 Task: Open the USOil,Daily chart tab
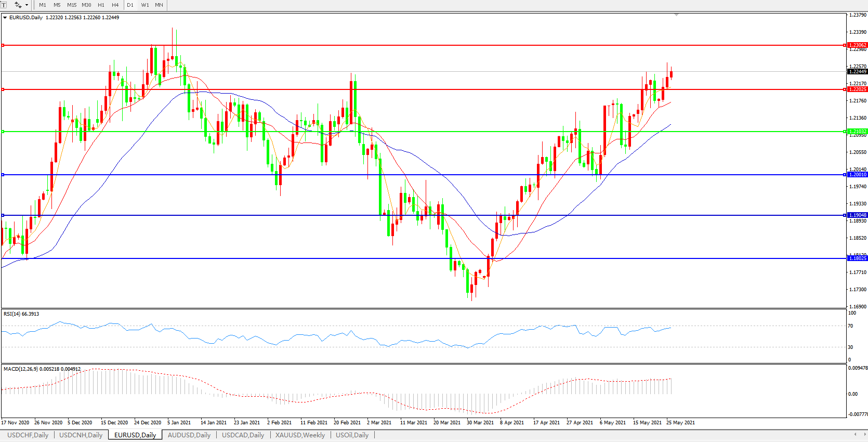coord(352,435)
